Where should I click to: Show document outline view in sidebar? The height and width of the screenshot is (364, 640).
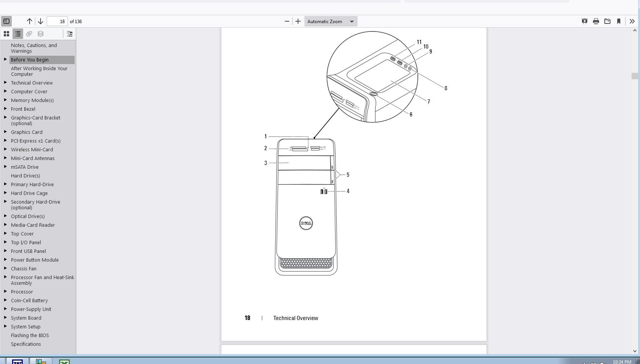click(18, 34)
